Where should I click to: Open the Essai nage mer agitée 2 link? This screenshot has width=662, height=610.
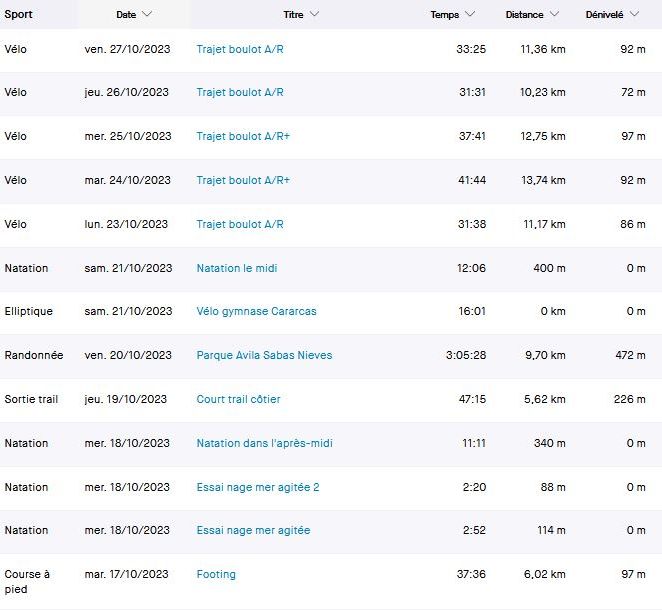[x=258, y=487]
